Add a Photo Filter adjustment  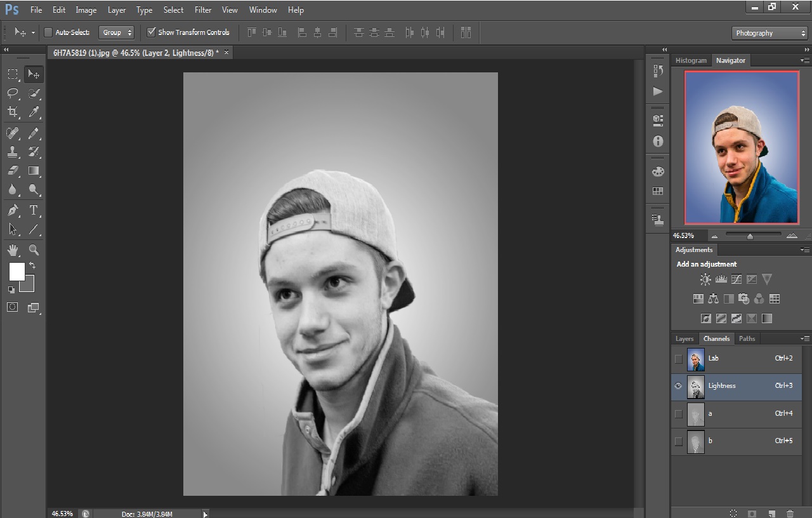click(x=744, y=298)
